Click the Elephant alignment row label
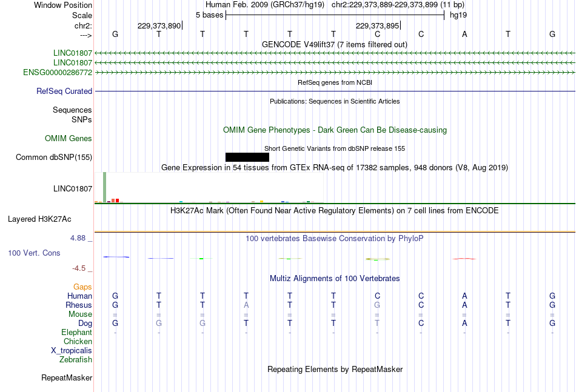 (x=77, y=332)
